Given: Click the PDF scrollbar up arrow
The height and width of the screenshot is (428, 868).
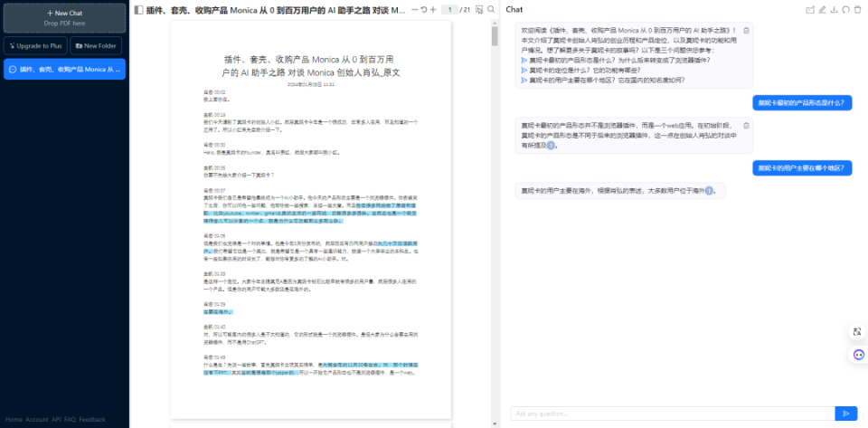Looking at the screenshot, I should [x=495, y=24].
